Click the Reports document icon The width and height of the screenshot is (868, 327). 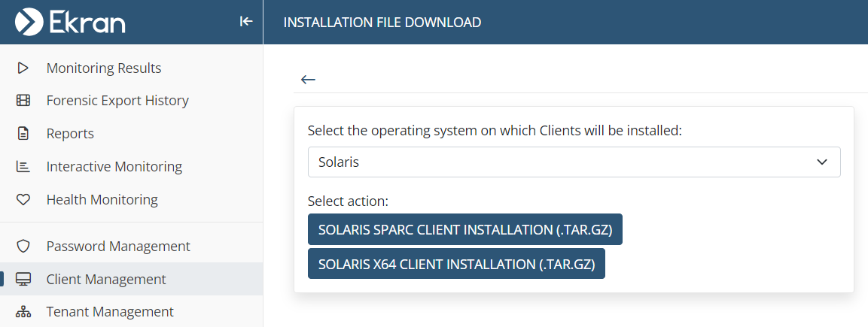[x=23, y=134]
